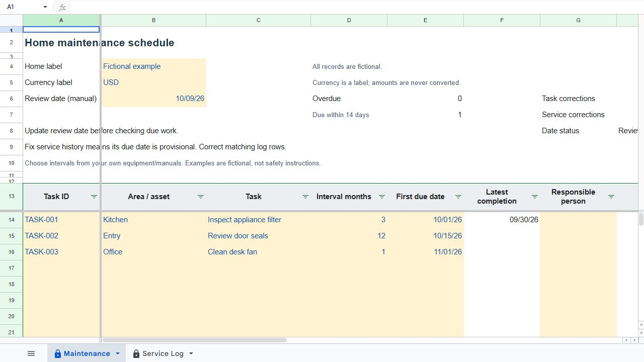Open the Maintenance tab options arrow
Image resolution: width=644 pixels, height=362 pixels.
tap(118, 353)
